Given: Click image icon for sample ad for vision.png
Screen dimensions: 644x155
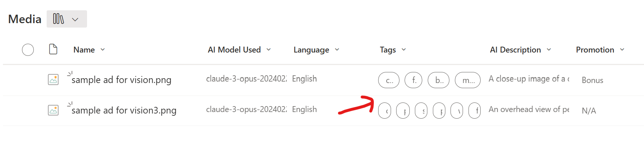Looking at the screenshot, I should point(53,79).
